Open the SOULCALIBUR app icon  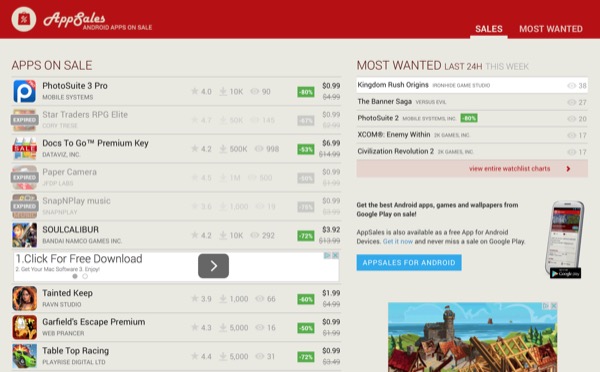tap(24, 235)
